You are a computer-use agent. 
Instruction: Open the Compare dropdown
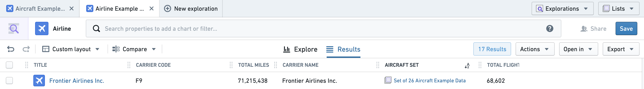point(134,49)
